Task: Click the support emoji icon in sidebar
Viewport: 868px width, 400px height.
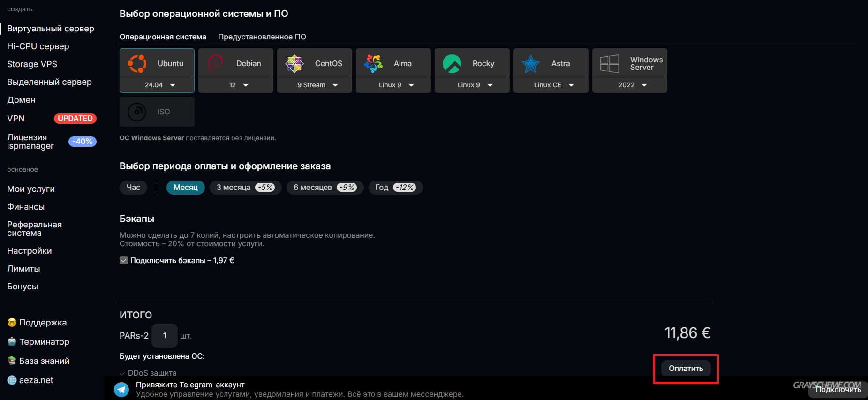Action: pos(12,323)
